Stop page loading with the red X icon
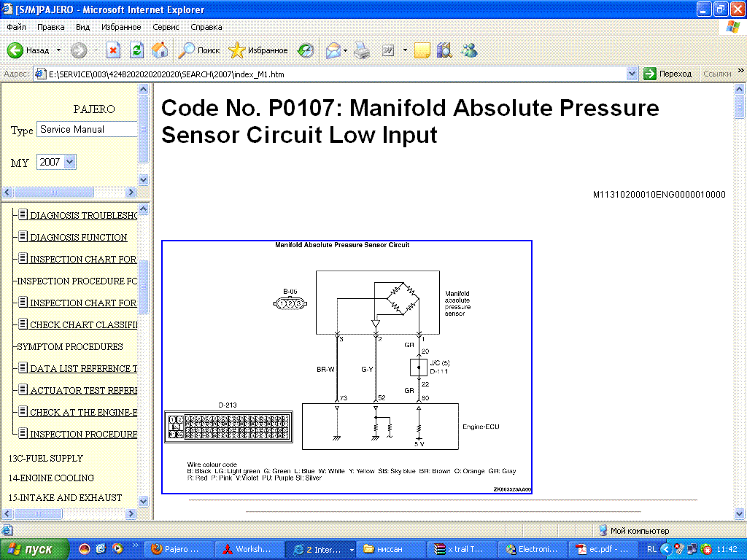Viewport: 747px width, 560px height. click(x=113, y=50)
